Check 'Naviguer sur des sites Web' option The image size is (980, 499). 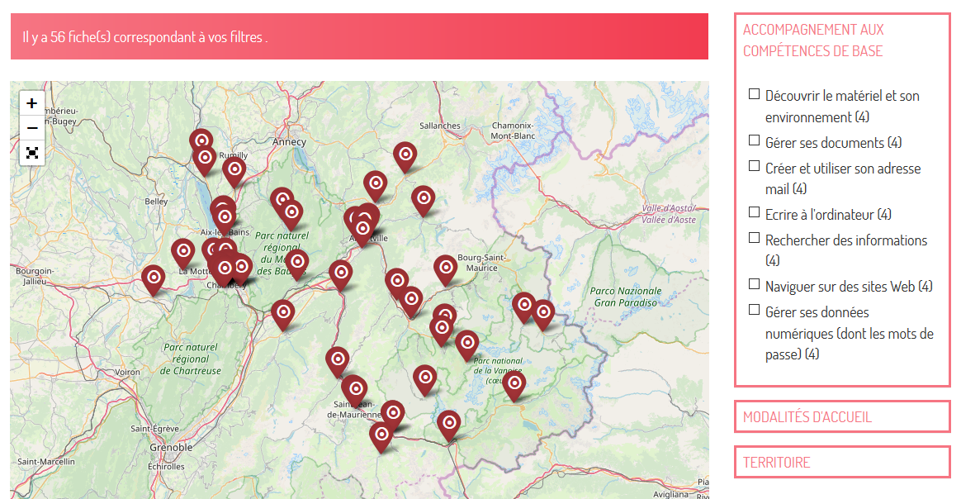pyautogui.click(x=754, y=284)
